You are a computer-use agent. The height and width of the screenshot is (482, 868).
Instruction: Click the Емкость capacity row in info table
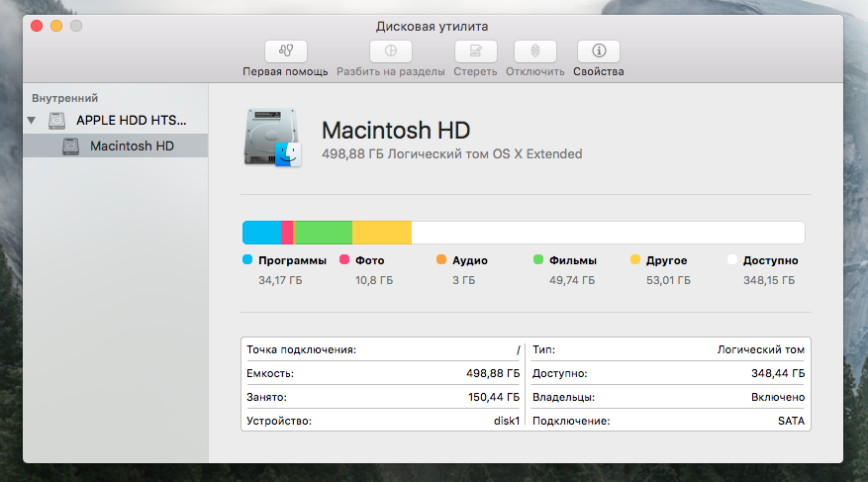pyautogui.click(x=383, y=373)
